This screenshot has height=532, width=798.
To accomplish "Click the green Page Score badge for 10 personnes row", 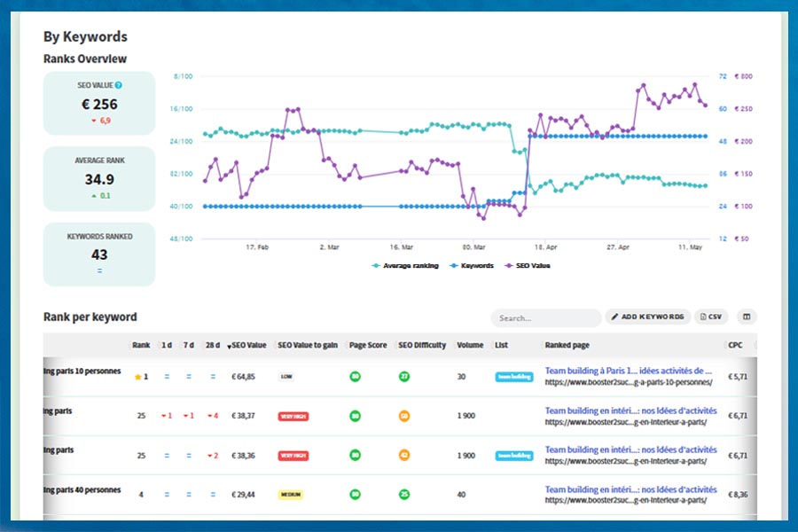I will 355,377.
